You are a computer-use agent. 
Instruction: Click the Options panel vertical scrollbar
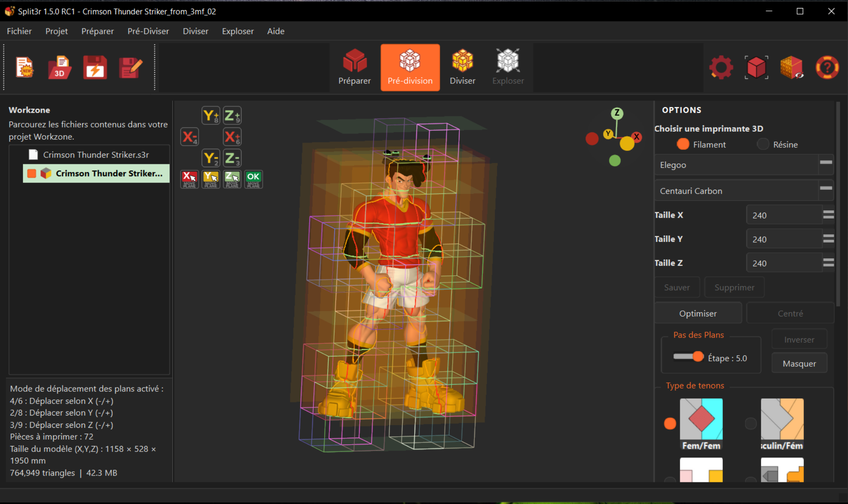(x=838, y=203)
